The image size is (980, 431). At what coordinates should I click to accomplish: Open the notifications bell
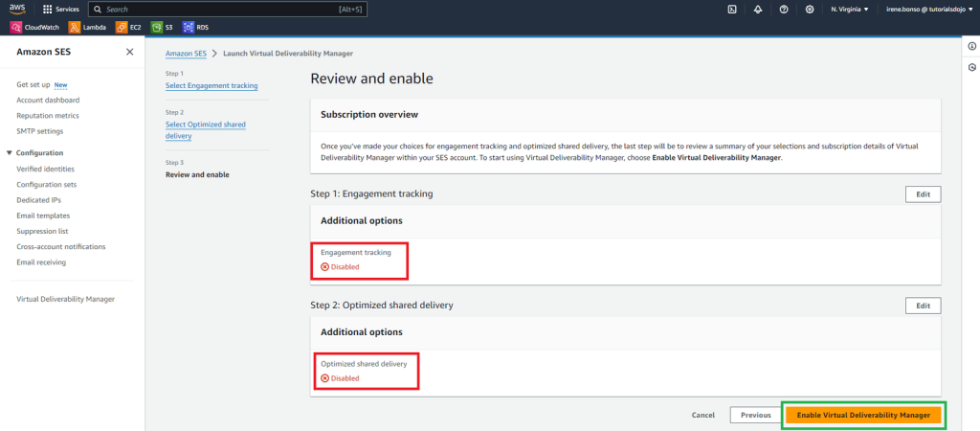[x=758, y=10]
